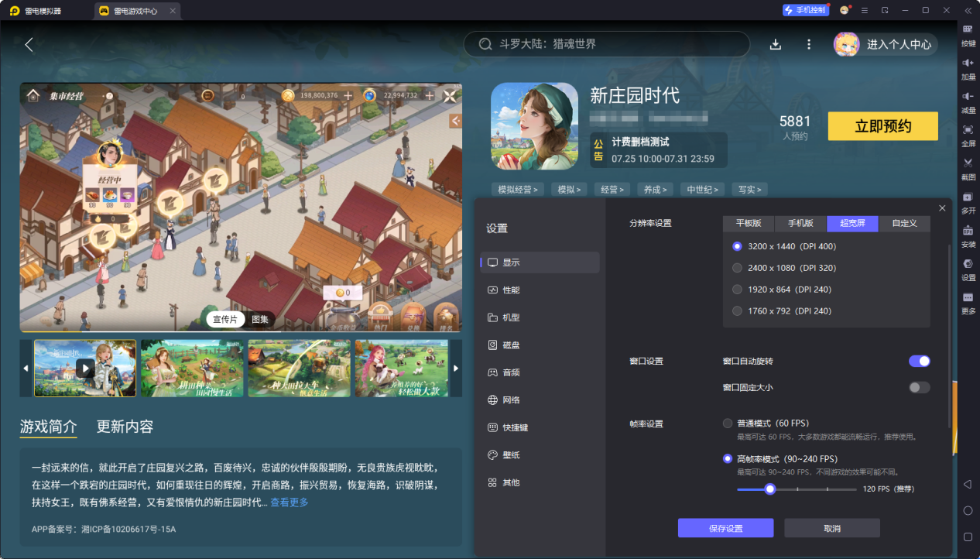Close the 雷电游戏中心 tab
This screenshot has height=559, width=980.
pyautogui.click(x=173, y=11)
